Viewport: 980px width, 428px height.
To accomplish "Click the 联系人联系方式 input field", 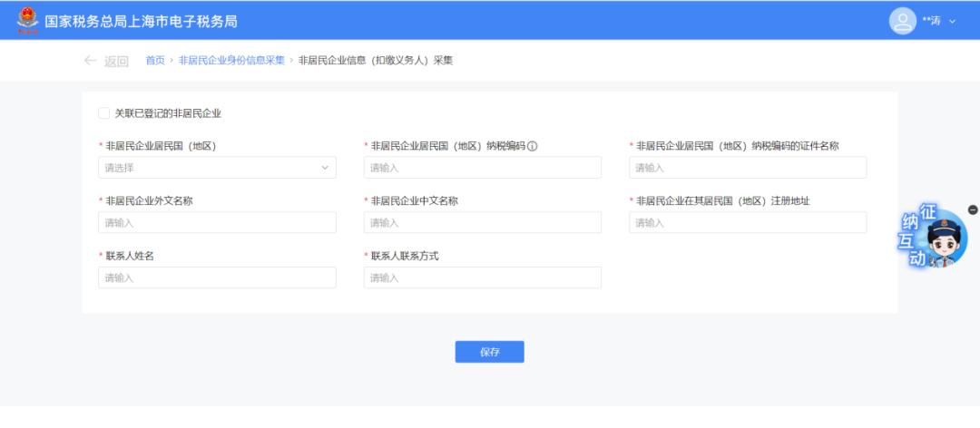I will click(x=482, y=278).
